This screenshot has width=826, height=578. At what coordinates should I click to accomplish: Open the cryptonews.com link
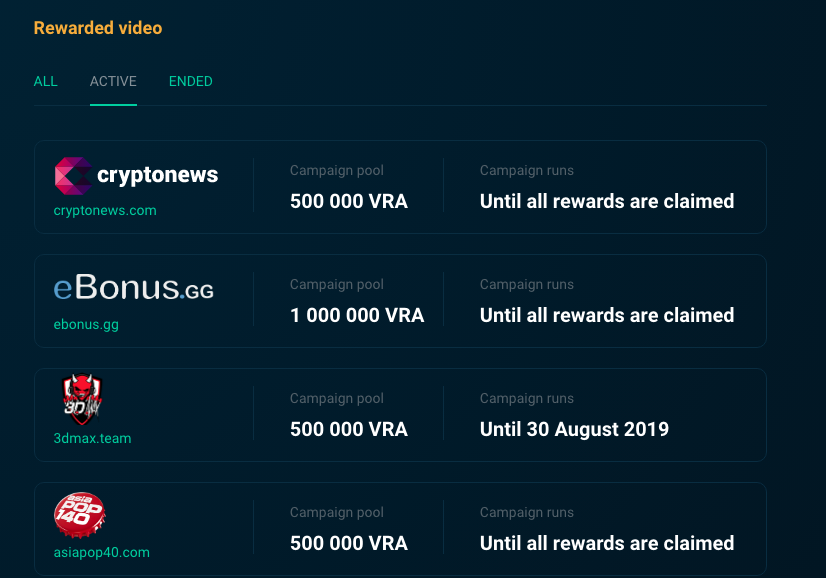[x=105, y=211]
